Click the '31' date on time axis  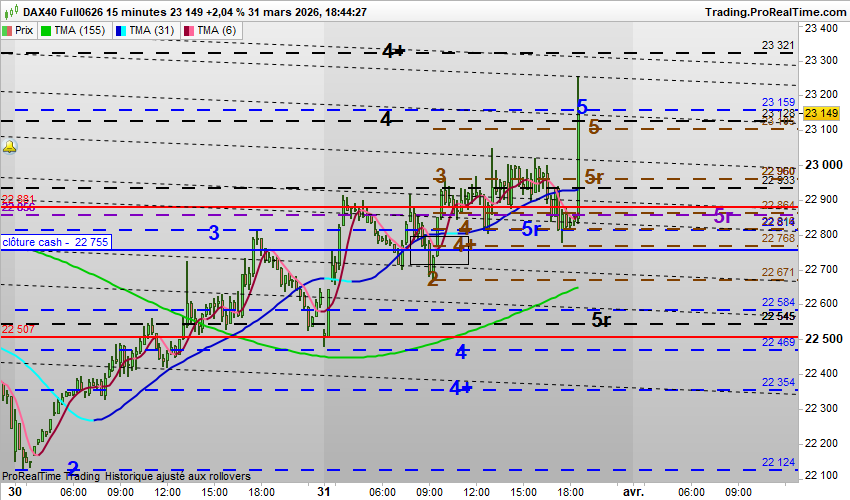point(324,491)
